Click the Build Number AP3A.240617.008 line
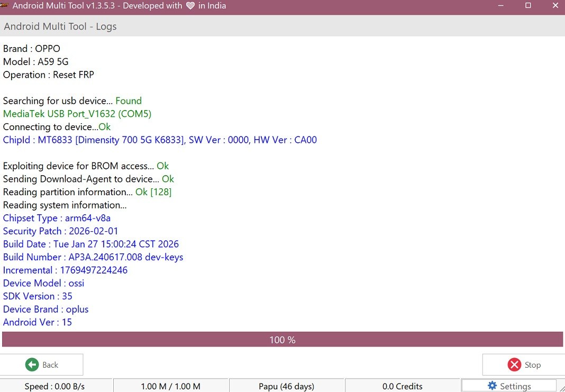The width and height of the screenshot is (565, 392). click(x=93, y=257)
